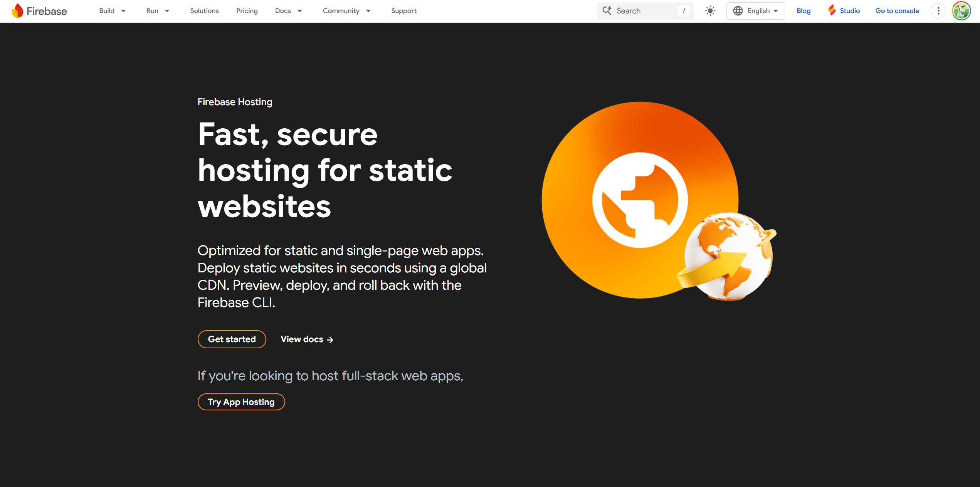The height and width of the screenshot is (487, 980).
Task: Click the Studio spark icon
Action: [832, 10]
